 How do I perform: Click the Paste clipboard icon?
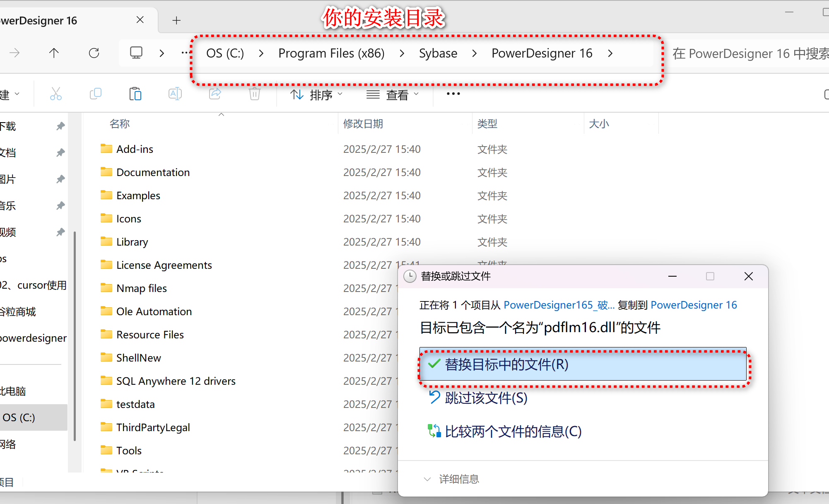point(135,94)
